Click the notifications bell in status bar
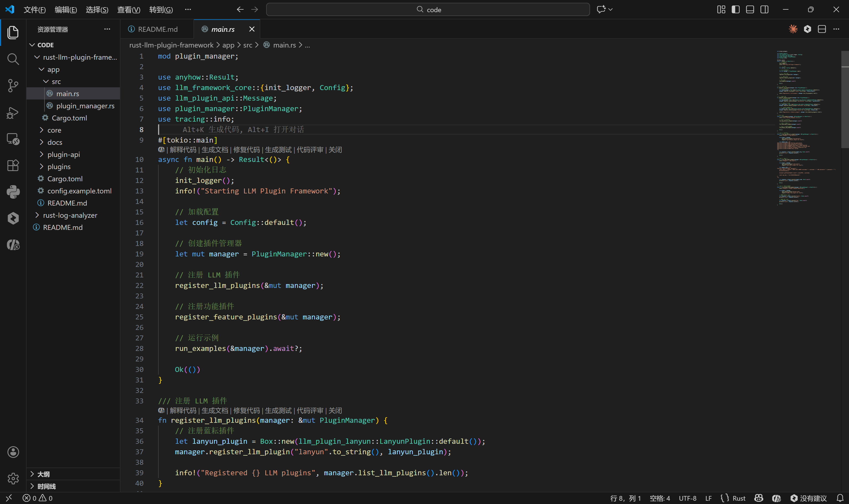The height and width of the screenshot is (504, 849). (x=840, y=498)
